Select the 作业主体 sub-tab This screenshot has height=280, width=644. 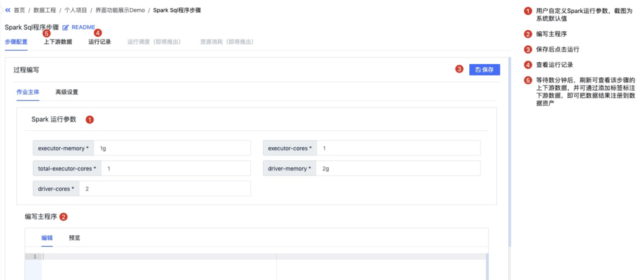pyautogui.click(x=28, y=92)
